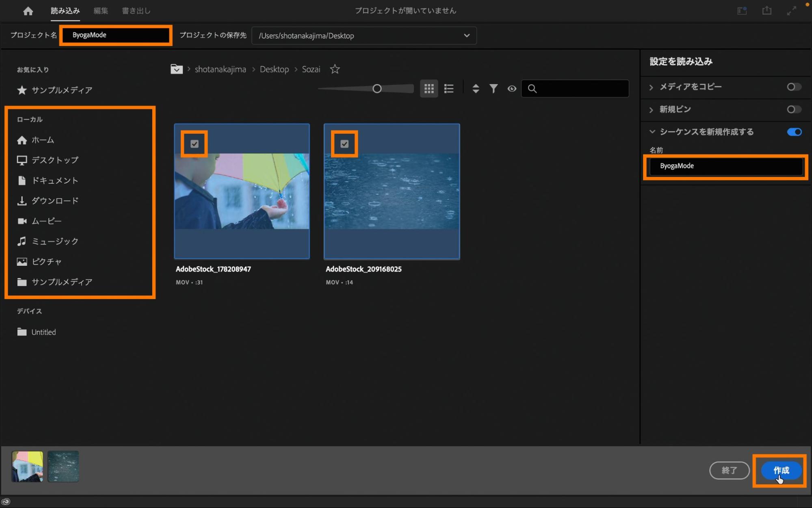
Task: Adjust the thumbnail size slider
Action: tap(377, 89)
